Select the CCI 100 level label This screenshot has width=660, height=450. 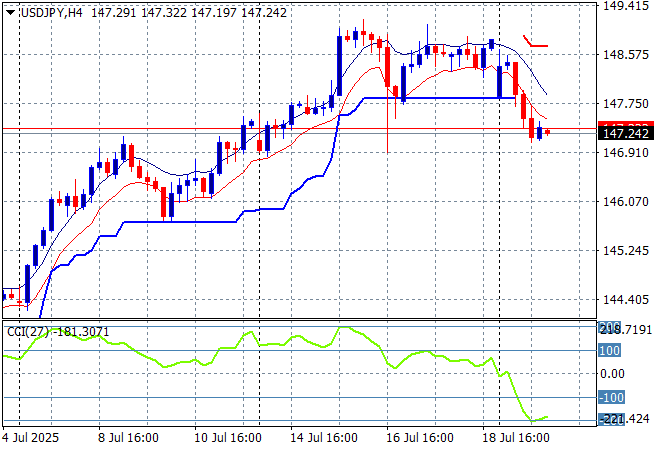(x=609, y=350)
